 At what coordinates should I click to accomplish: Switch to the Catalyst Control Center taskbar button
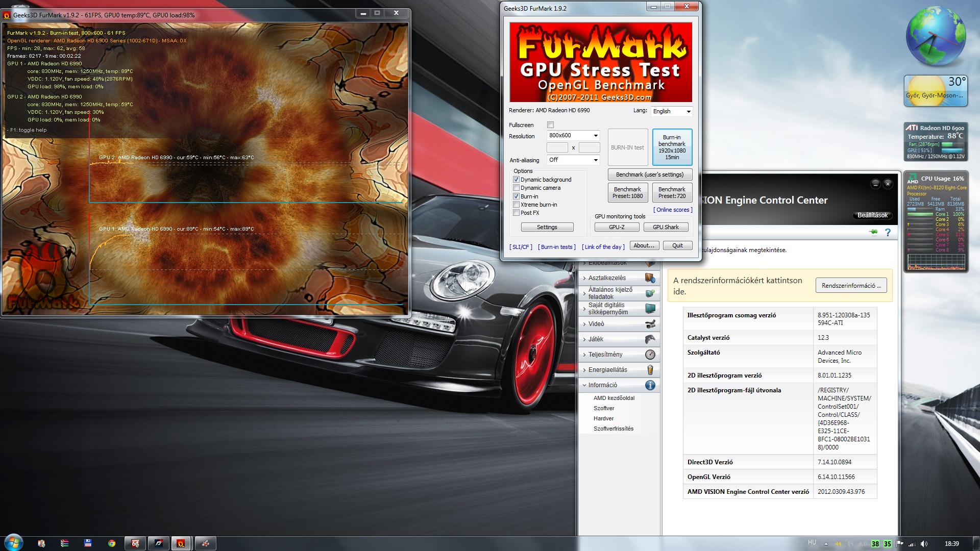[x=205, y=543]
